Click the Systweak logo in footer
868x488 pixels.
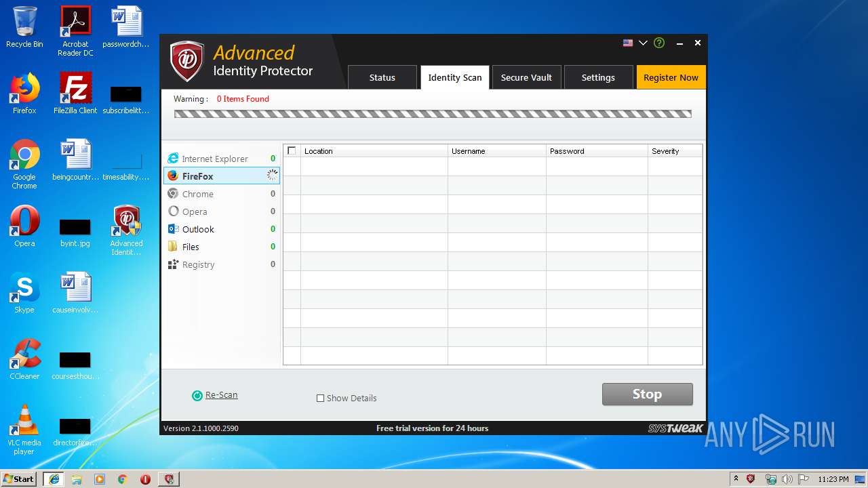[x=675, y=428]
